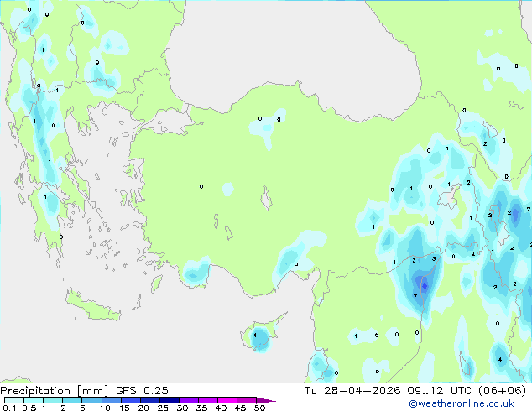Image resolution: width=532 pixels, height=411 pixels.
Task: Click the 40–45 mm magenta legend swatch
Action: pyautogui.click(x=227, y=400)
